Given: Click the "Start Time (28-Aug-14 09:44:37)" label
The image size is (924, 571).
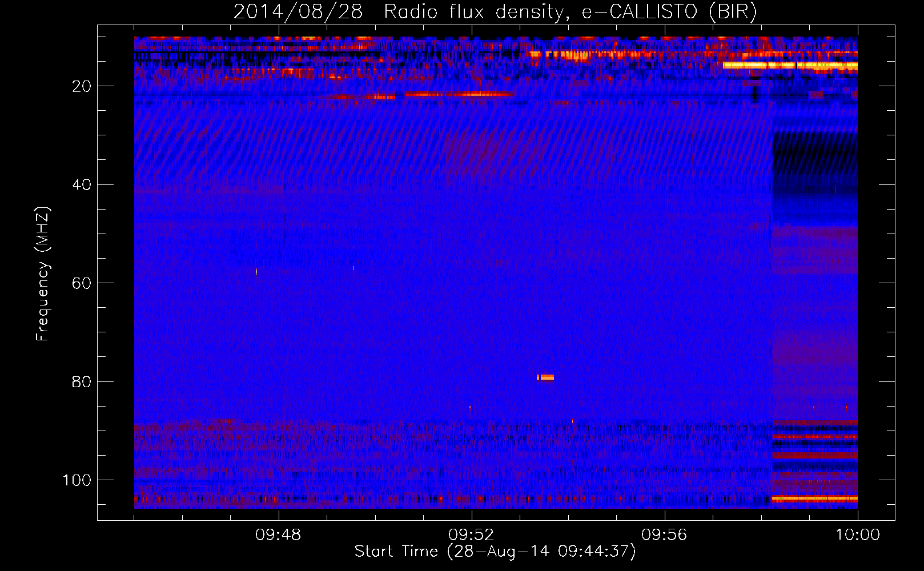Looking at the screenshot, I should (x=495, y=552).
